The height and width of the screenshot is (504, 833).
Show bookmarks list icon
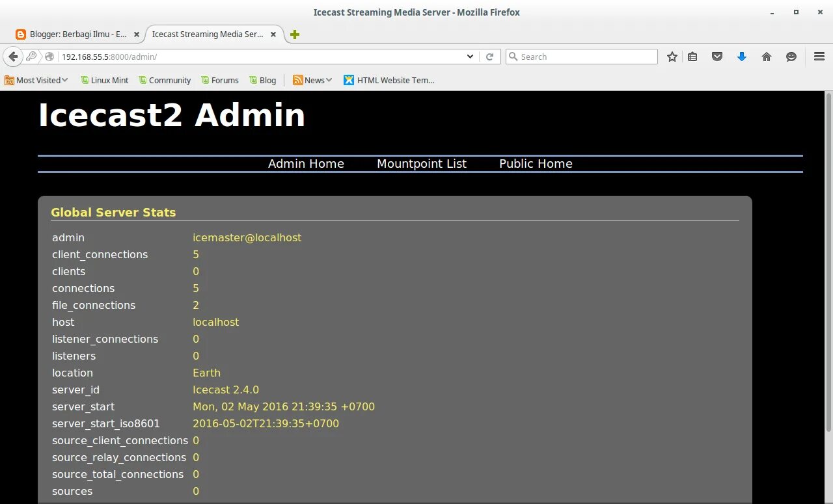click(x=692, y=57)
